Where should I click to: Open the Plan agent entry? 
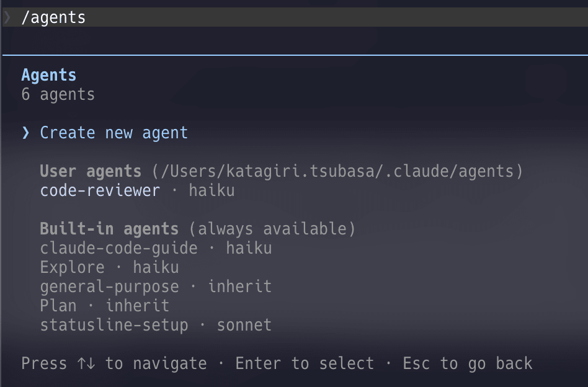(58, 306)
